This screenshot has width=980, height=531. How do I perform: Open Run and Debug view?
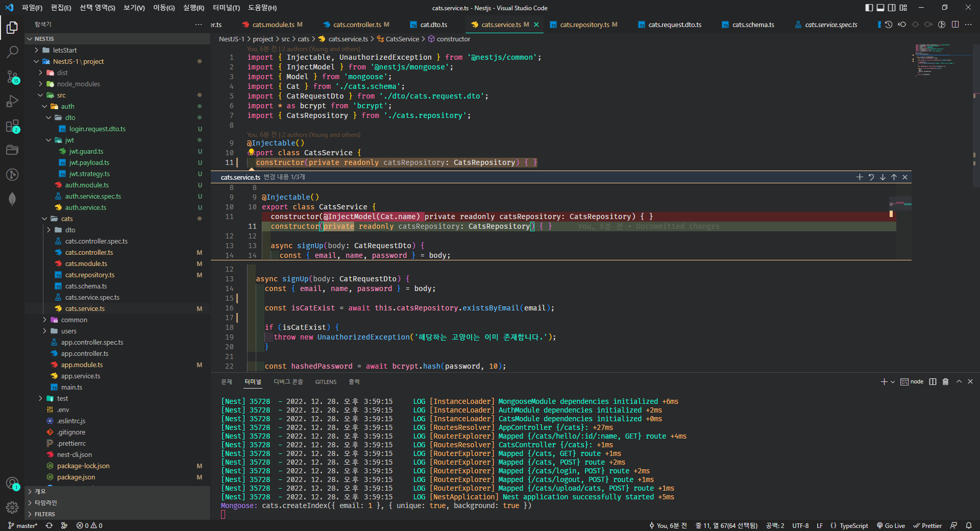pyautogui.click(x=12, y=101)
